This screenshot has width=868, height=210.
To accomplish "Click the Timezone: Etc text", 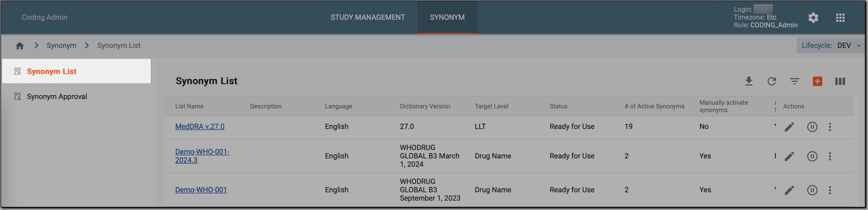I will click(x=755, y=17).
